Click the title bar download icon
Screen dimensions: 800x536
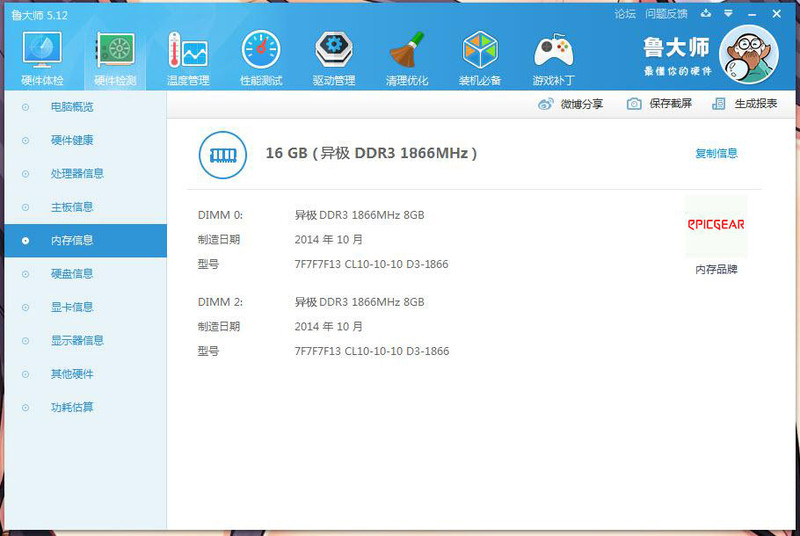tap(706, 14)
